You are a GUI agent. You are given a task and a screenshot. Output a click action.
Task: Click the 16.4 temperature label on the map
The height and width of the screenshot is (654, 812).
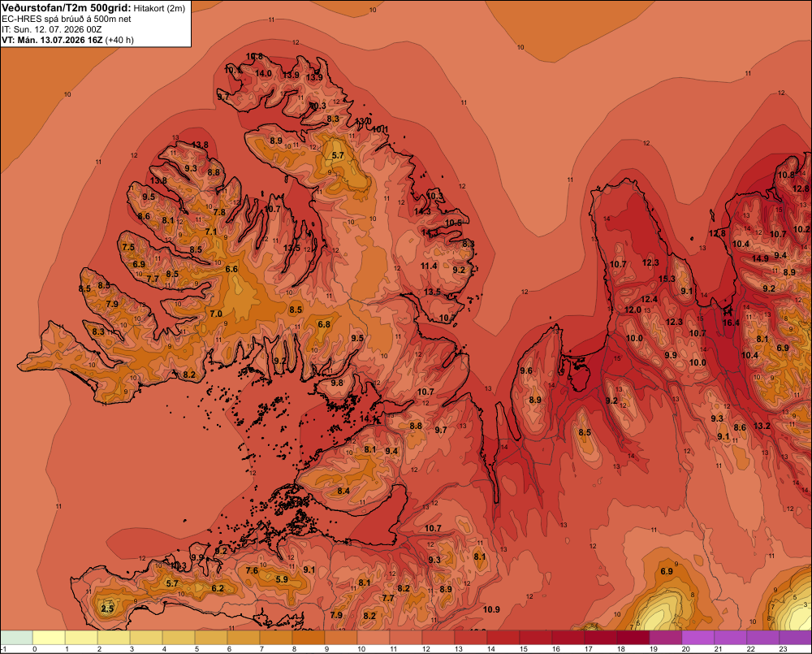(x=731, y=323)
